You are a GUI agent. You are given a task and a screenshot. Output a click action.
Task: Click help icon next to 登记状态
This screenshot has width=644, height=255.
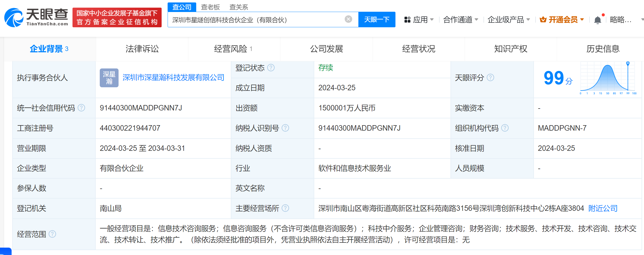tap(271, 68)
